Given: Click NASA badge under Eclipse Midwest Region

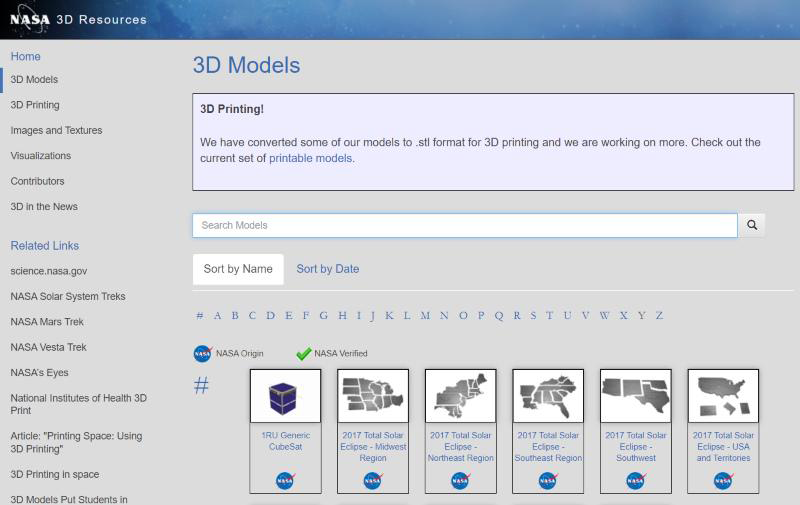Looking at the screenshot, I should (x=372, y=480).
